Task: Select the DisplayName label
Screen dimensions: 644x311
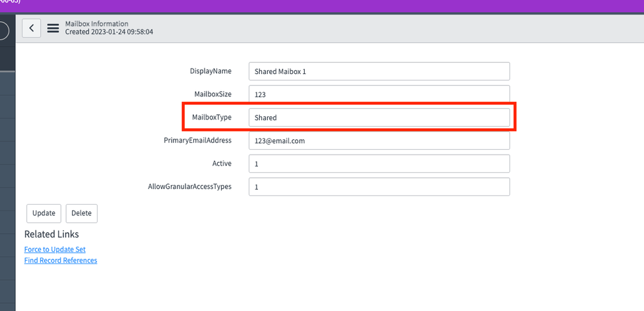Action: [x=210, y=71]
